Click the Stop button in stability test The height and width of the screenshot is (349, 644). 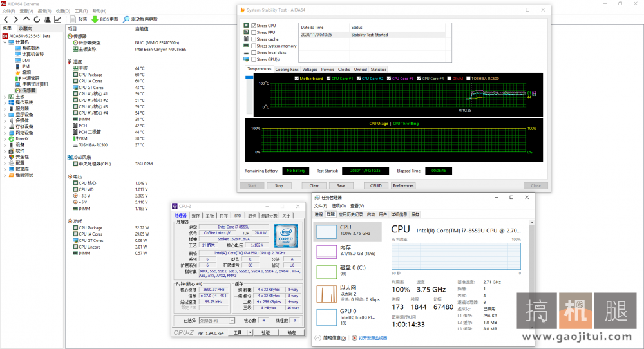click(279, 186)
